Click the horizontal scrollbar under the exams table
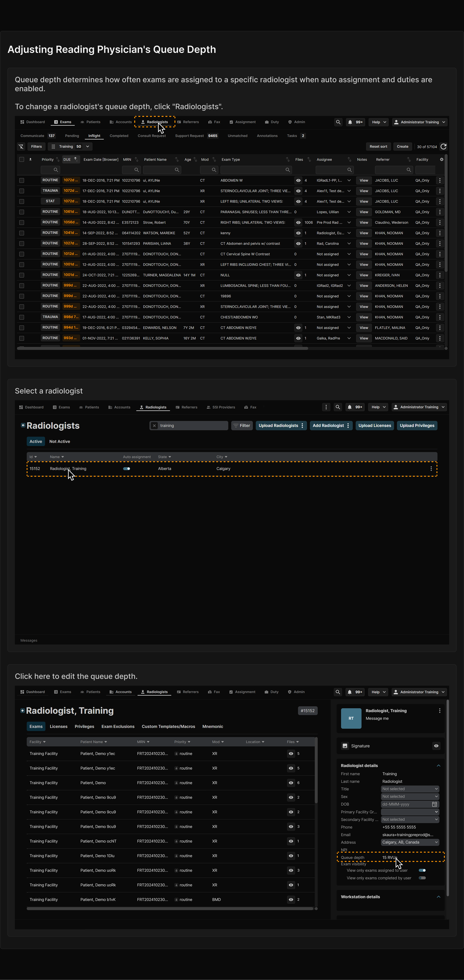The width and height of the screenshot is (464, 980). [x=163, y=348]
